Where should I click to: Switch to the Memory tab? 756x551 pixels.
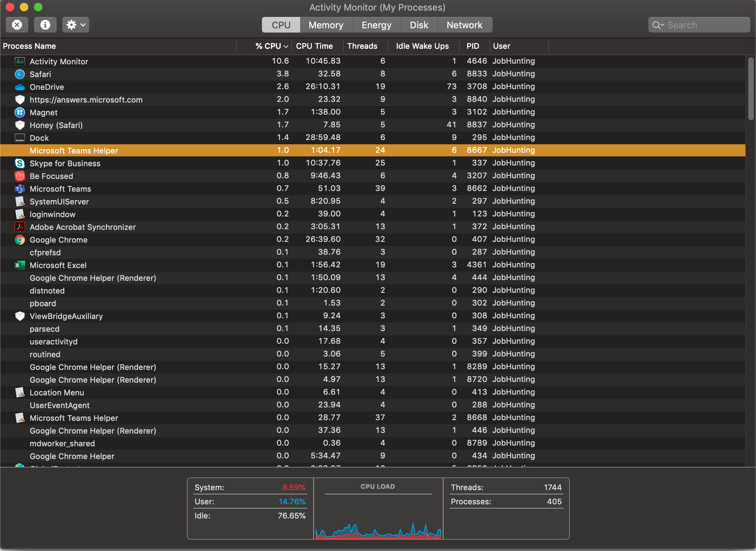pyautogui.click(x=326, y=25)
